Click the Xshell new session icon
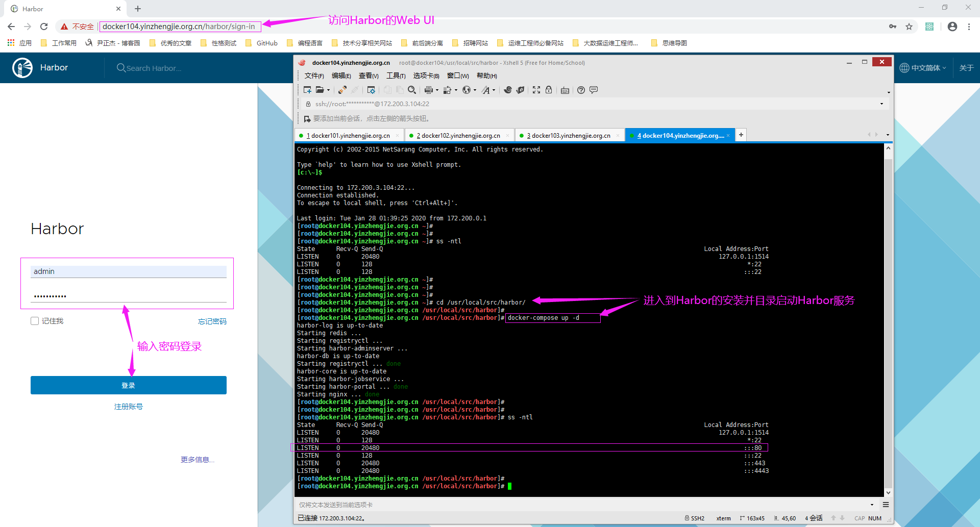The image size is (980, 527). click(x=307, y=90)
